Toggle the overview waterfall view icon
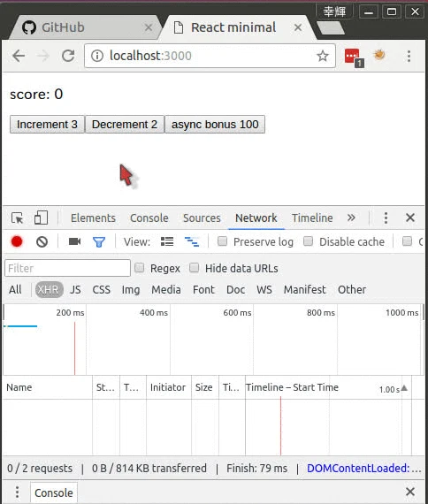Viewport: 428px width, 504px height. click(192, 241)
